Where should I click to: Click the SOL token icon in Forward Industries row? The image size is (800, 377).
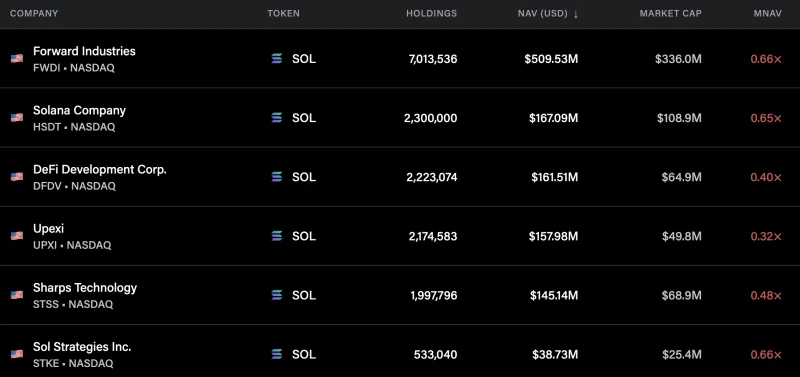coord(277,59)
